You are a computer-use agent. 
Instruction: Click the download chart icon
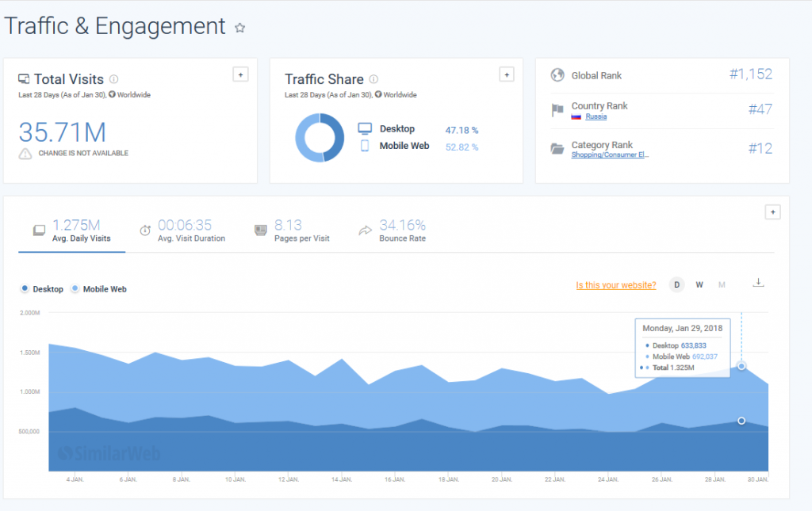(758, 283)
